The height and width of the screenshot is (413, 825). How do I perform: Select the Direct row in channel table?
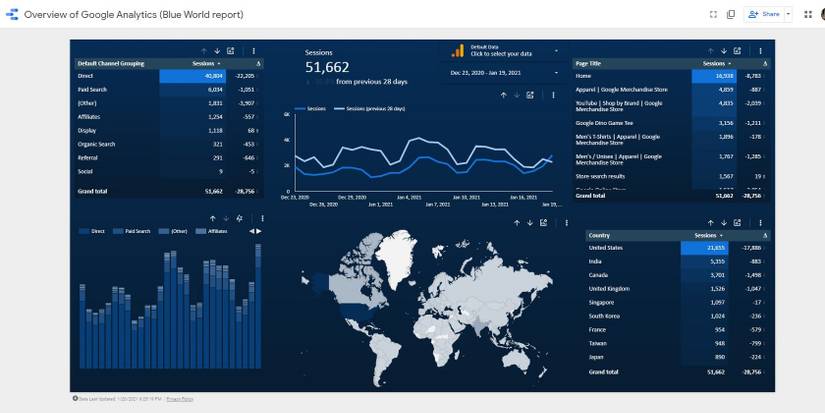[168, 76]
